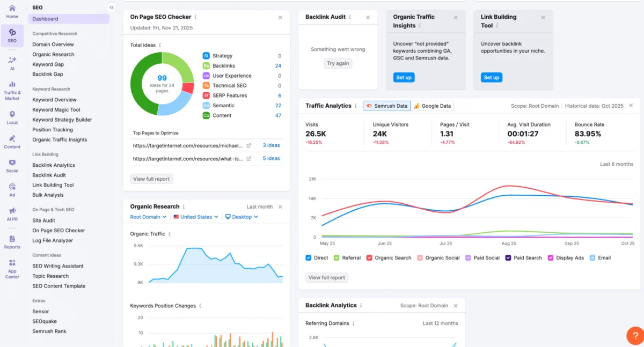Open Semrush Rank in sidebar
The height and width of the screenshot is (347, 644).
pyautogui.click(x=49, y=331)
